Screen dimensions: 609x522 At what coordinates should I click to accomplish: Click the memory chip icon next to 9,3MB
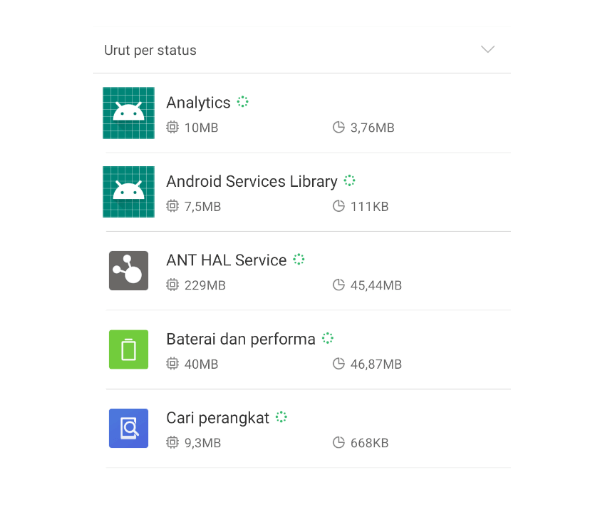coord(172,443)
